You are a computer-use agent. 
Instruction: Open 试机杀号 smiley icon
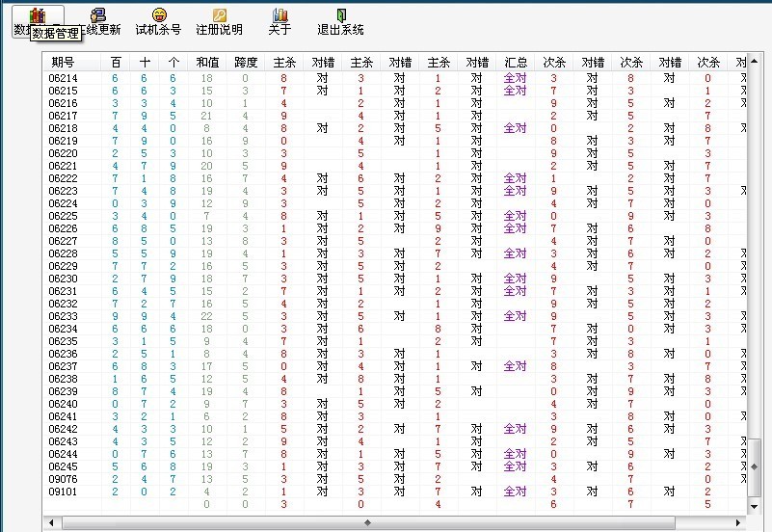tap(159, 15)
